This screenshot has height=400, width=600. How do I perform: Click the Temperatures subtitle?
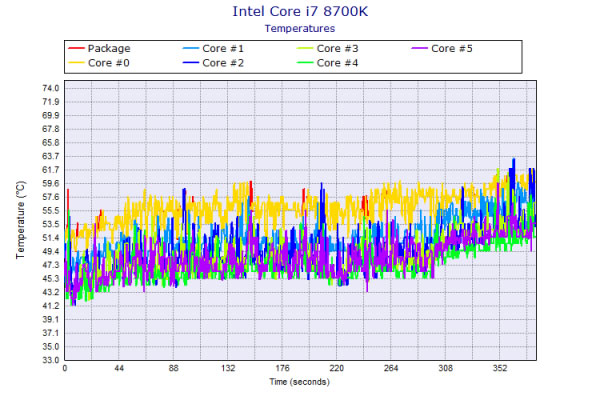(300, 28)
